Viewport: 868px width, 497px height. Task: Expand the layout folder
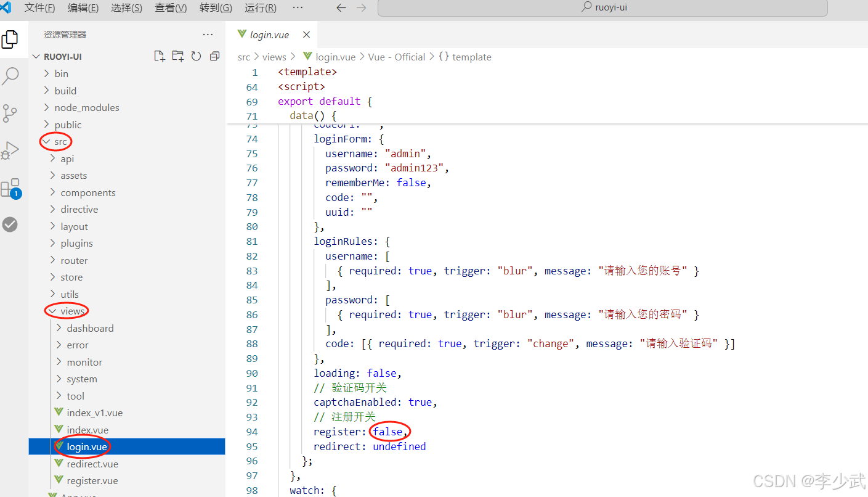[127, 226]
